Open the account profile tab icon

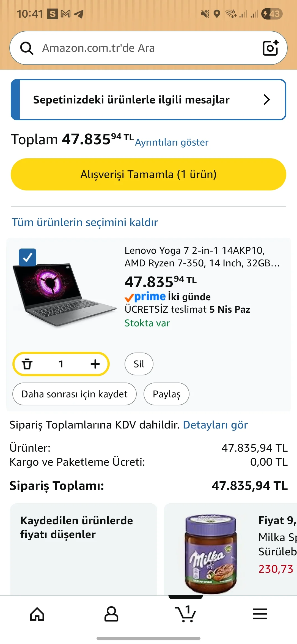tap(111, 614)
